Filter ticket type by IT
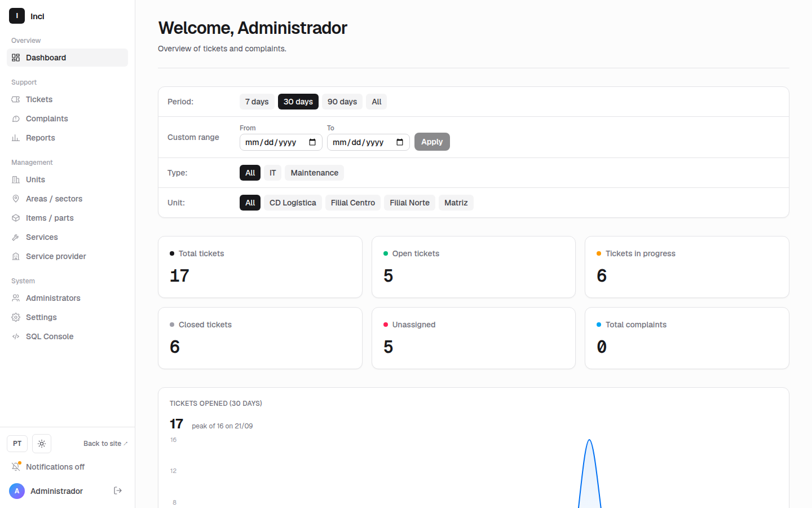Screen dimensions: 812x508 (273, 173)
